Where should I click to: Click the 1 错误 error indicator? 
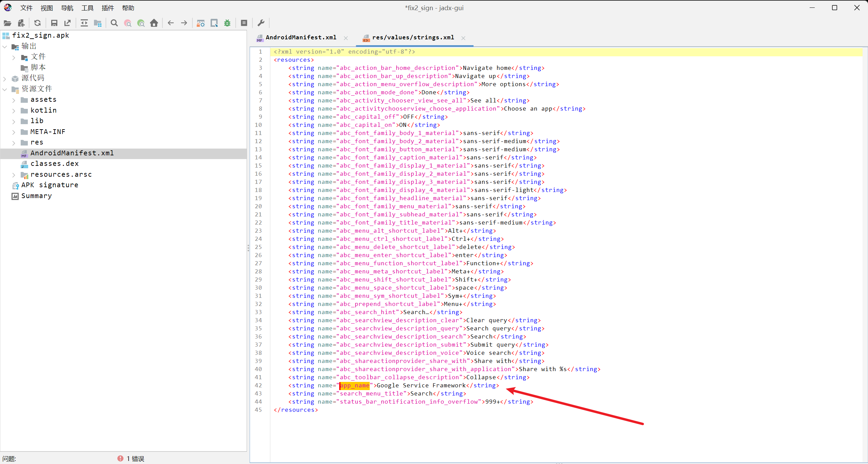coord(131,459)
